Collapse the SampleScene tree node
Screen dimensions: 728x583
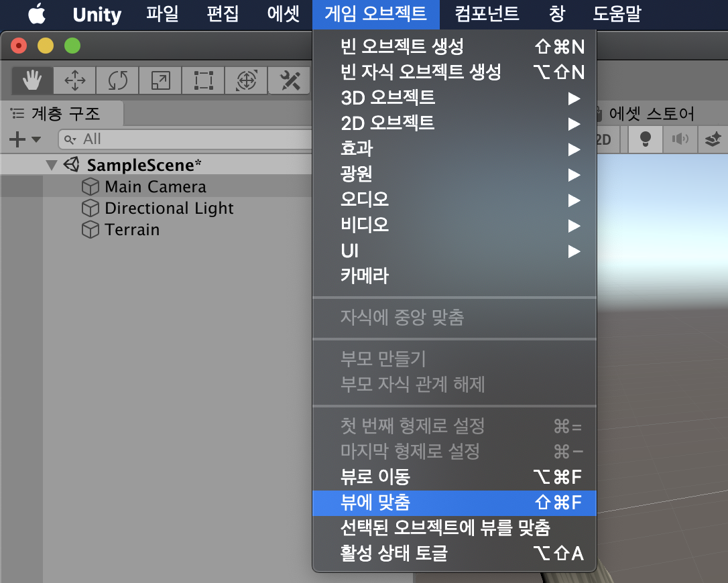(x=52, y=165)
